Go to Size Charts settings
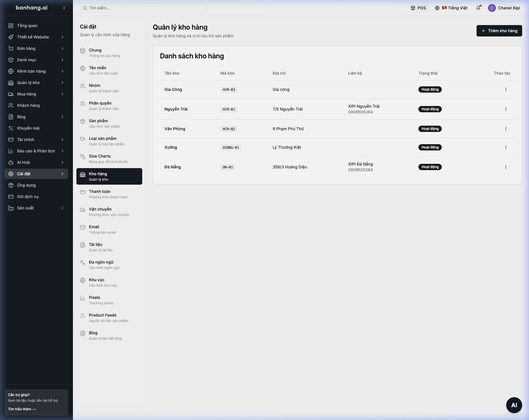The height and width of the screenshot is (420, 529). 109,159
